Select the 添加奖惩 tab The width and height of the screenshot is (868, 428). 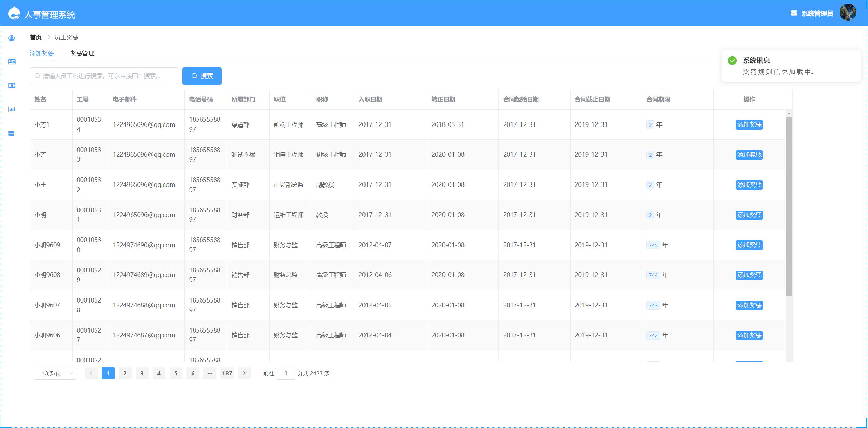pyautogui.click(x=41, y=53)
